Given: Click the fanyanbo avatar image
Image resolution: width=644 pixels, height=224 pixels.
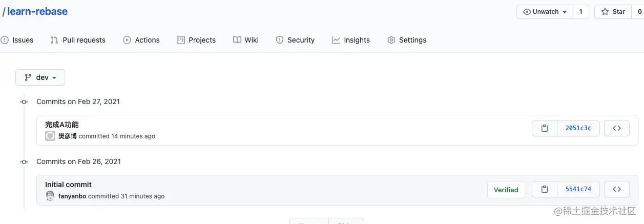Looking at the screenshot, I should [x=50, y=196].
